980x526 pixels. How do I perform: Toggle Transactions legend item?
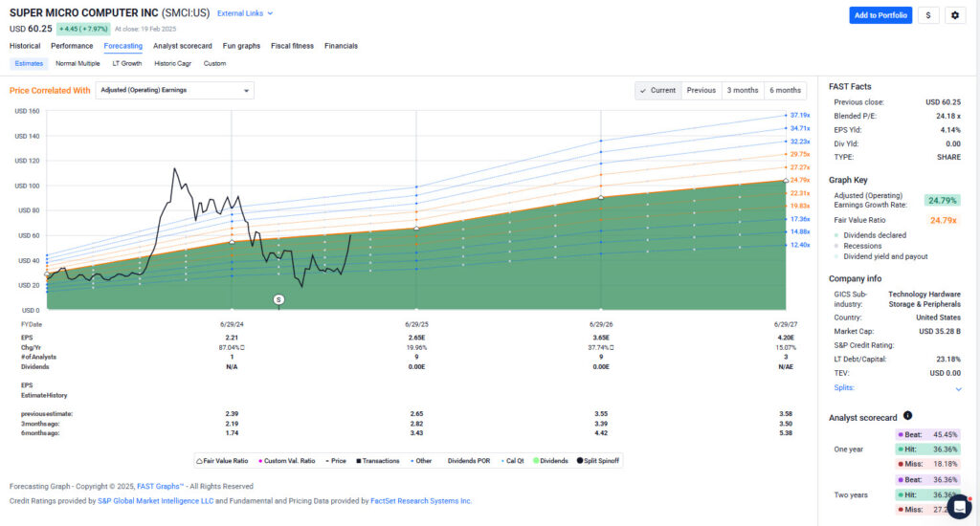click(377, 461)
